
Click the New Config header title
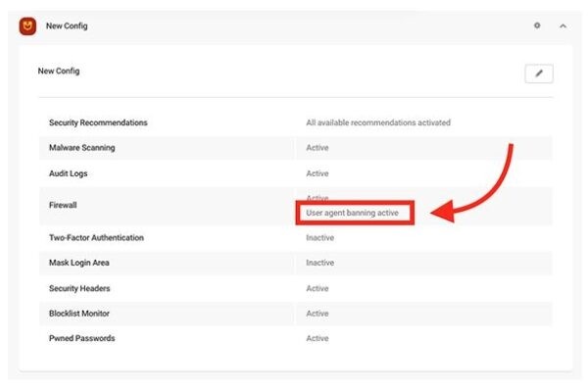(67, 25)
